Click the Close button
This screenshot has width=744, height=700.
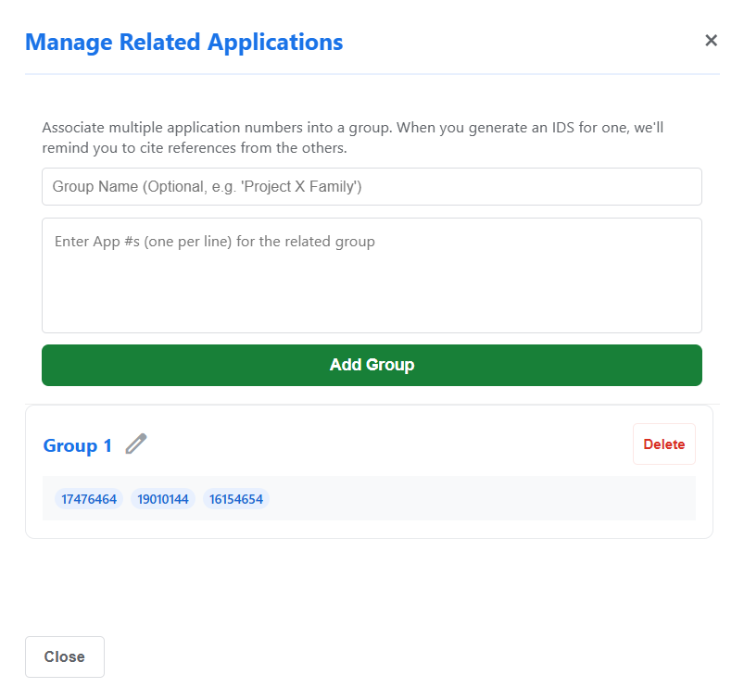tap(65, 656)
